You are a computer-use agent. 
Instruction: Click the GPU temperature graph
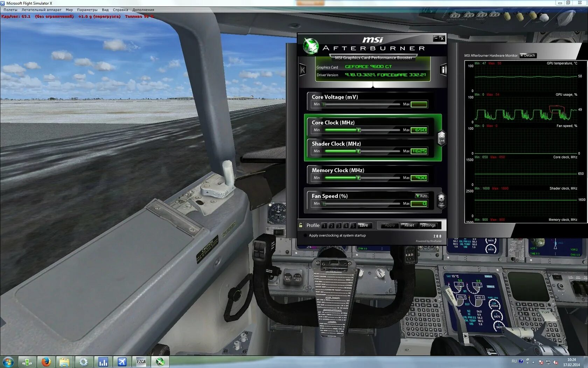pyautogui.click(x=525, y=79)
